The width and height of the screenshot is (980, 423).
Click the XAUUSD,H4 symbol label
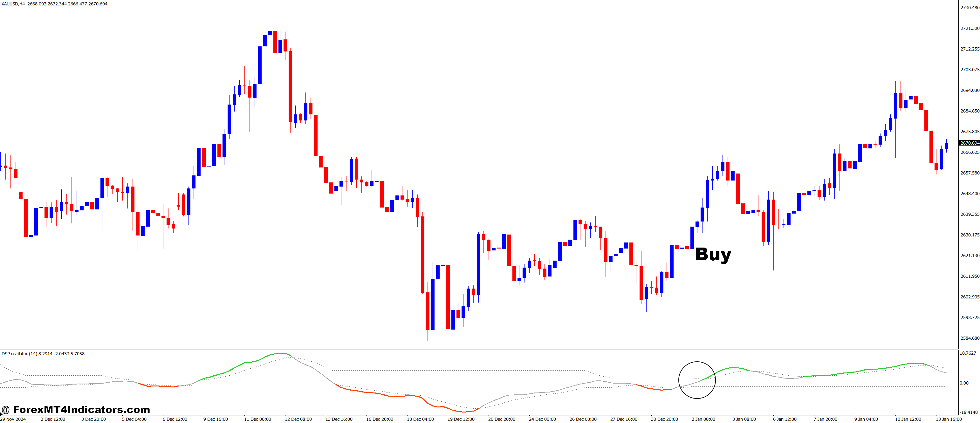14,4
